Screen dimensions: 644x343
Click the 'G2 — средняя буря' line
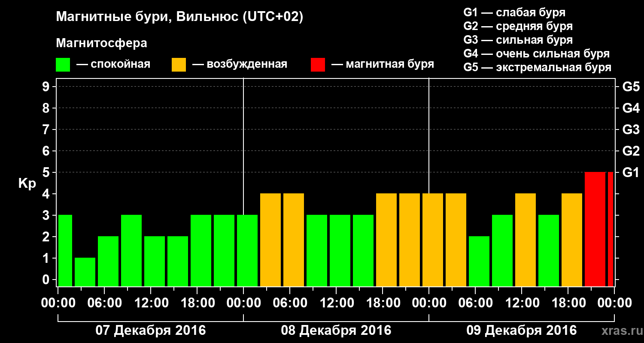click(x=518, y=26)
